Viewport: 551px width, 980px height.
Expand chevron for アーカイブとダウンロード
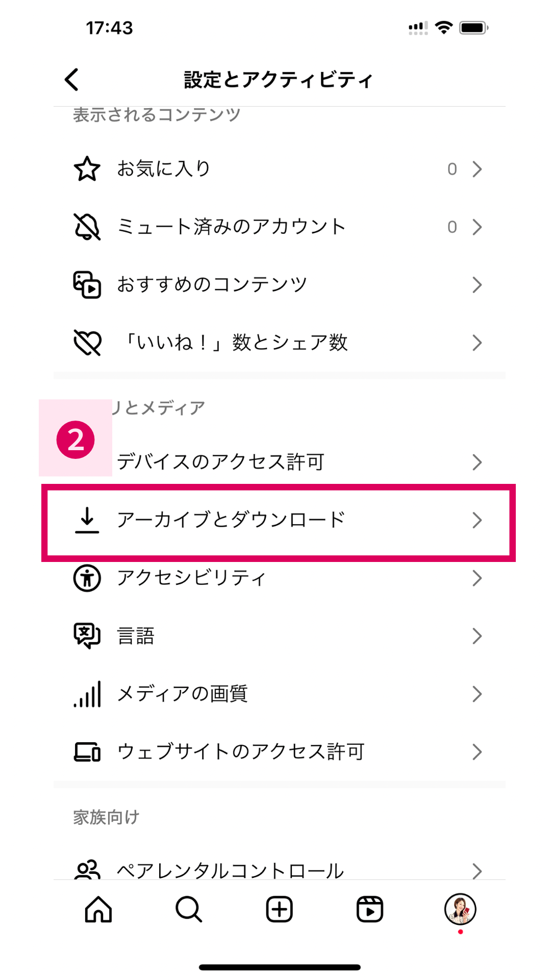pos(477,520)
